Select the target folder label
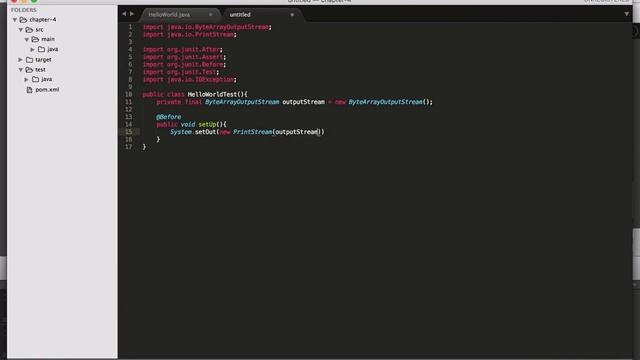Screen dimensions: 640x360 tap(43, 60)
